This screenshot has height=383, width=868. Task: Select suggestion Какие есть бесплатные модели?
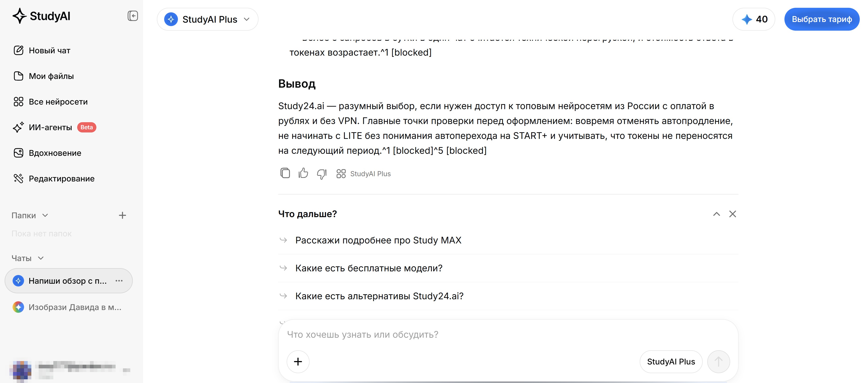coord(508,268)
